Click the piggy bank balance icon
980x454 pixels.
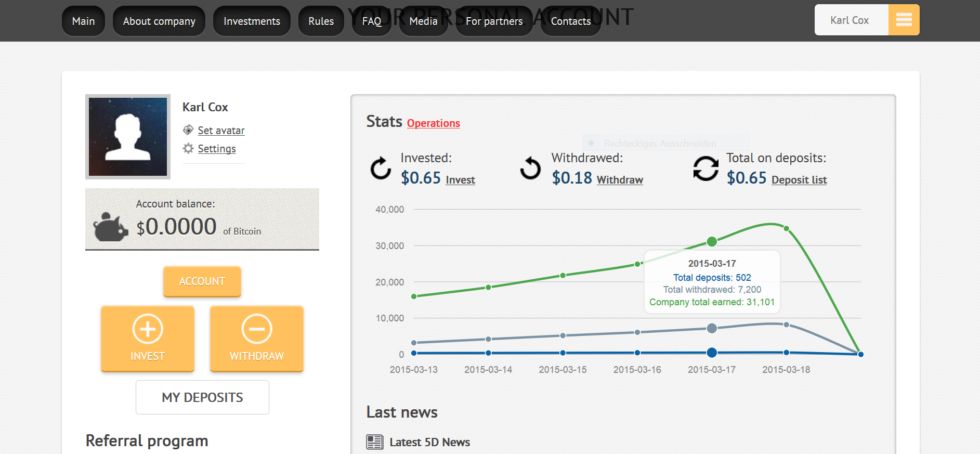(x=110, y=227)
